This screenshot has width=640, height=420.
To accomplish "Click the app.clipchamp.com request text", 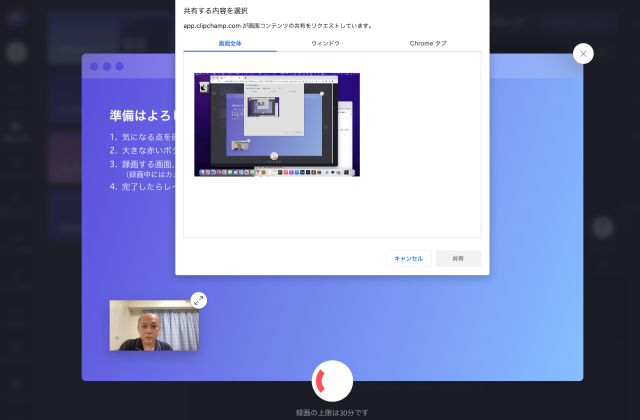I will (277, 25).
